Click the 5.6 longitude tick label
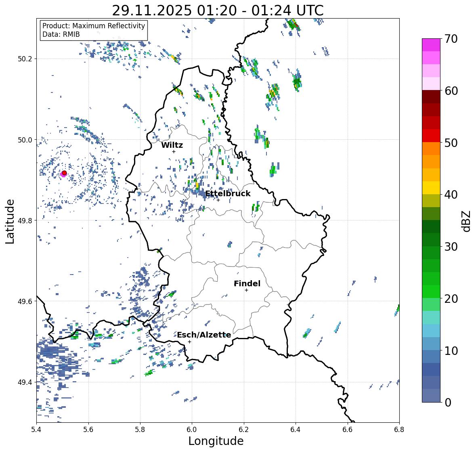476x451 pixels. [88, 429]
